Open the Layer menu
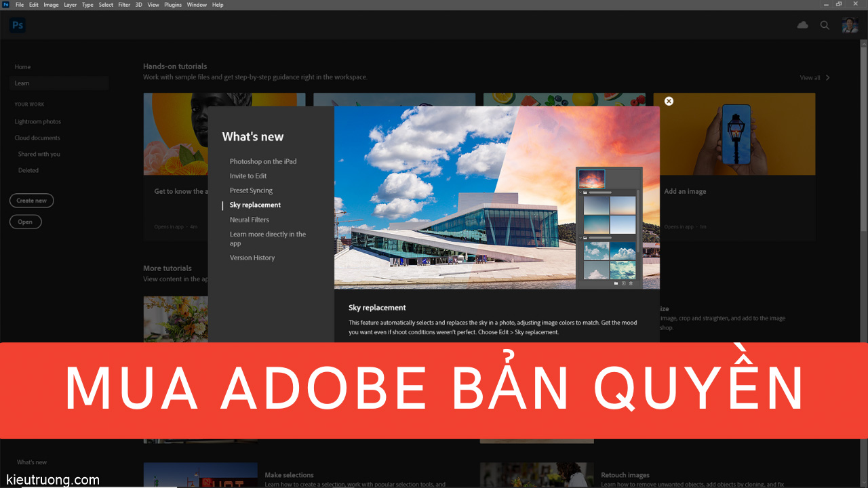The height and width of the screenshot is (488, 868). coord(71,5)
